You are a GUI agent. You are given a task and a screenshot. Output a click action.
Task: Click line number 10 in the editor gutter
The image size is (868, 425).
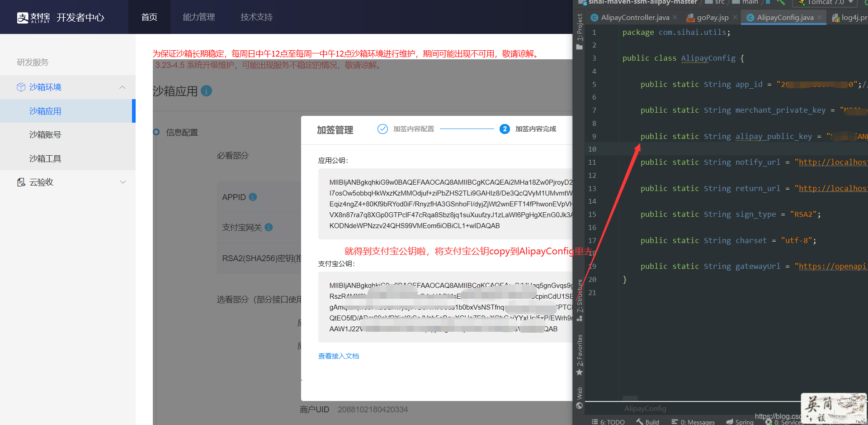(x=592, y=149)
